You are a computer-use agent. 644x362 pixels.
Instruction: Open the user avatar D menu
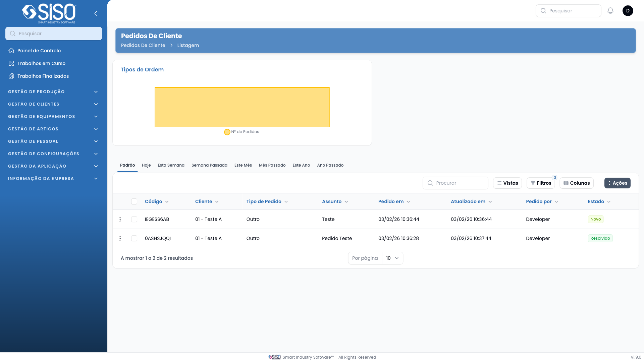(x=628, y=11)
